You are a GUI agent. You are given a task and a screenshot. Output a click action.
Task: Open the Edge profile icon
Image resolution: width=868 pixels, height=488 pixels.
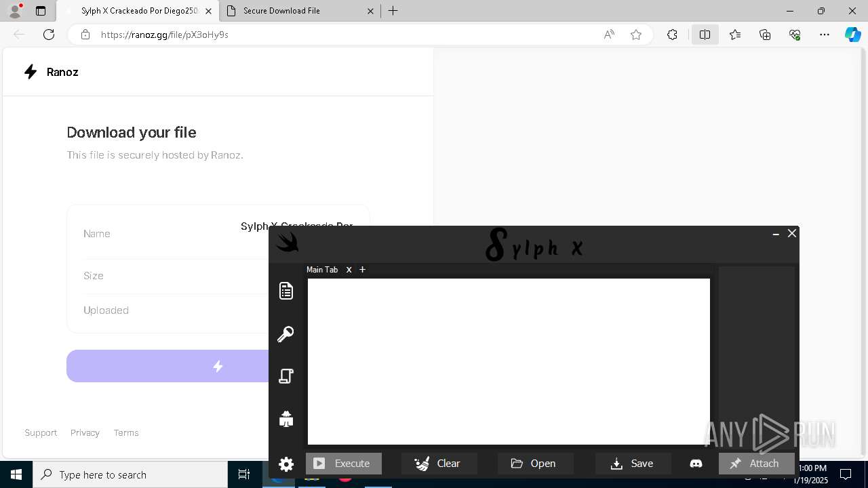pyautogui.click(x=15, y=11)
